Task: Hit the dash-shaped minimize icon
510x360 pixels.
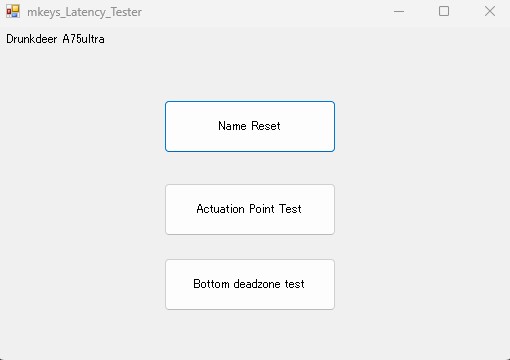Action: 399,12
